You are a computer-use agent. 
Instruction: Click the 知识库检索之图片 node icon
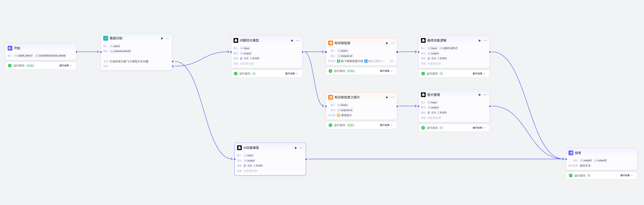[331, 97]
